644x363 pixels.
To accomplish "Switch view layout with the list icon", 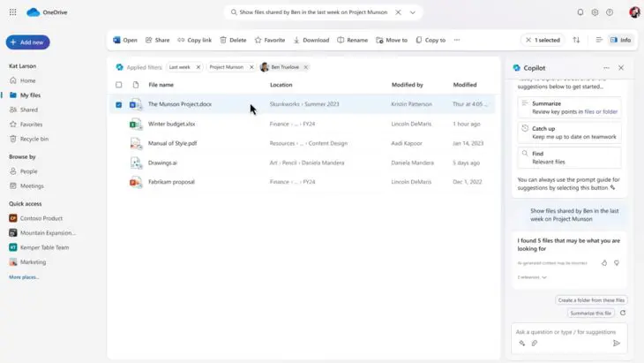I will point(599,40).
